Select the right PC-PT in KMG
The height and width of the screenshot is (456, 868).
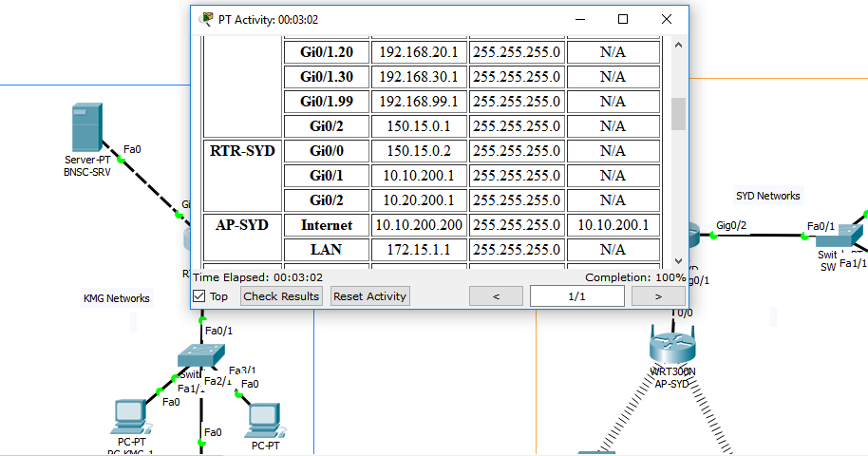[x=265, y=421]
